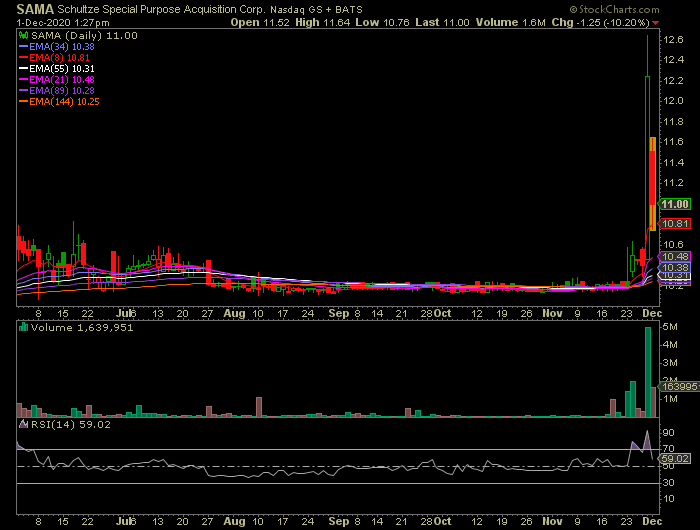Click the High 11.64 value
This screenshot has width=700, height=530.
click(x=322, y=22)
